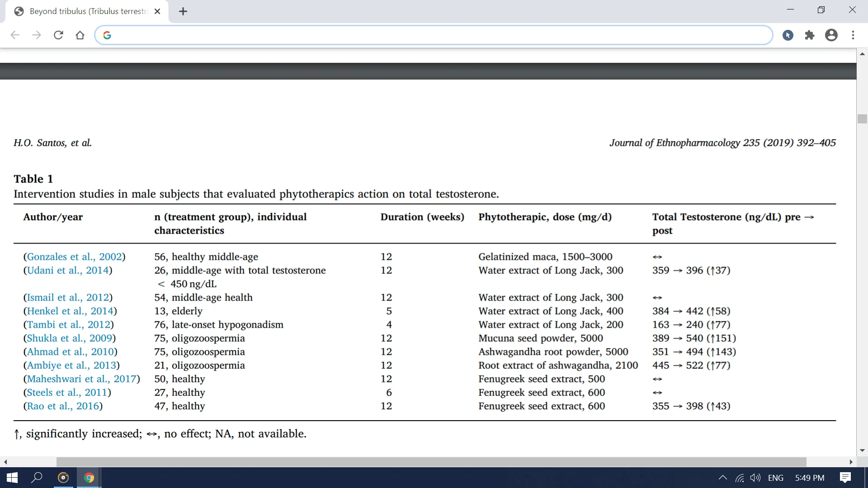Open Ismail et al., 2012 reference
This screenshot has height=488, width=868.
(x=68, y=297)
